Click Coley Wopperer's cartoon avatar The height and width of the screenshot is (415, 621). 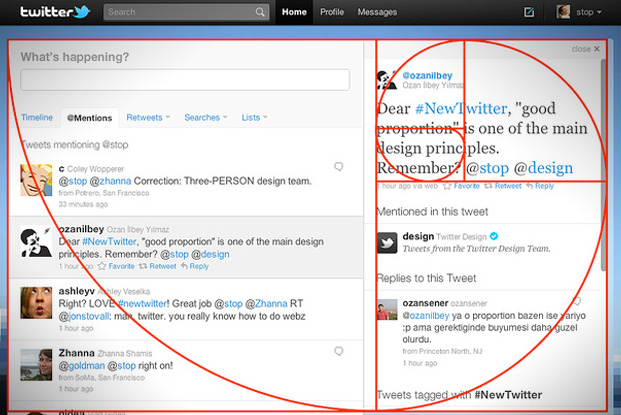click(36, 180)
